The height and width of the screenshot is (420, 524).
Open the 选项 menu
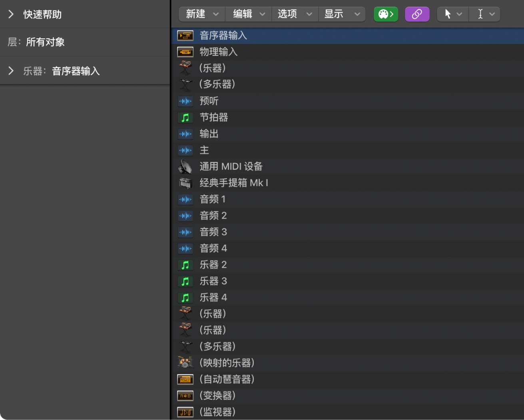pyautogui.click(x=295, y=14)
